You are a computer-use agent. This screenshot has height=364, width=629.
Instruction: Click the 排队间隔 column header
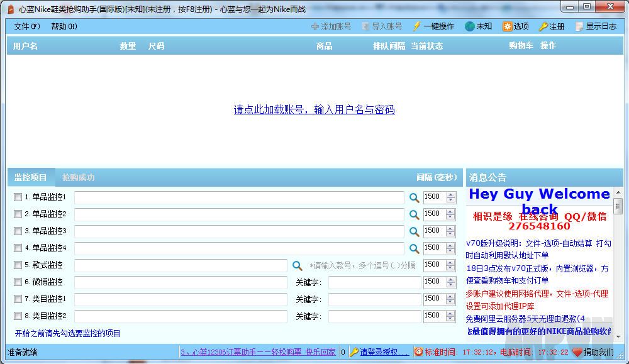point(389,46)
